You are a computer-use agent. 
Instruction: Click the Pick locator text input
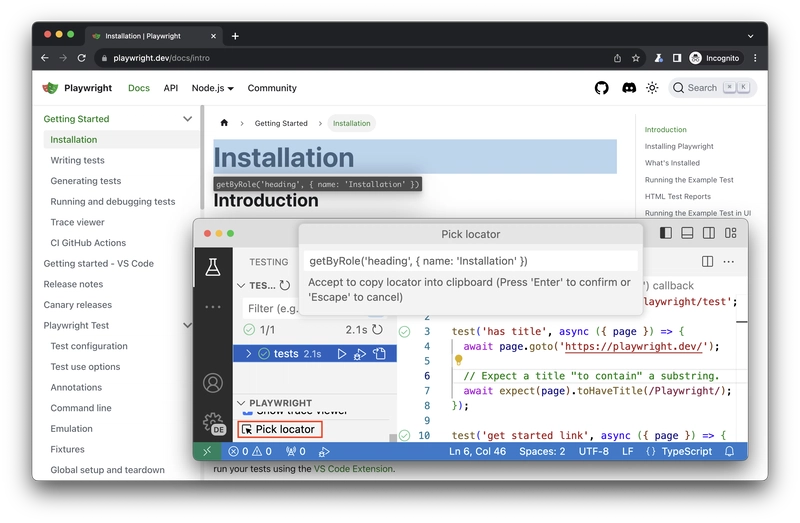[x=470, y=261]
